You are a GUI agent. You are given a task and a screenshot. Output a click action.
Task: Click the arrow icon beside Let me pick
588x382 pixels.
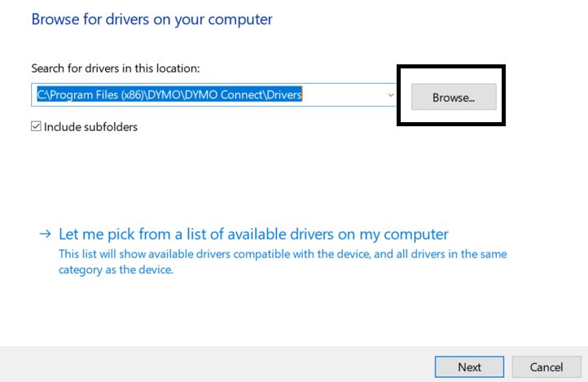click(46, 235)
